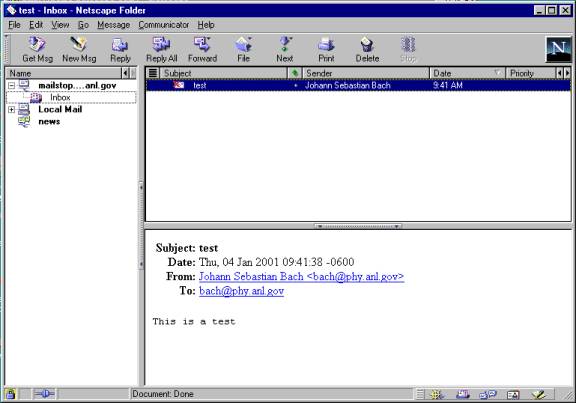576x403 pixels.
Task: Click the arrow button in Name column header
Action: [125, 73]
